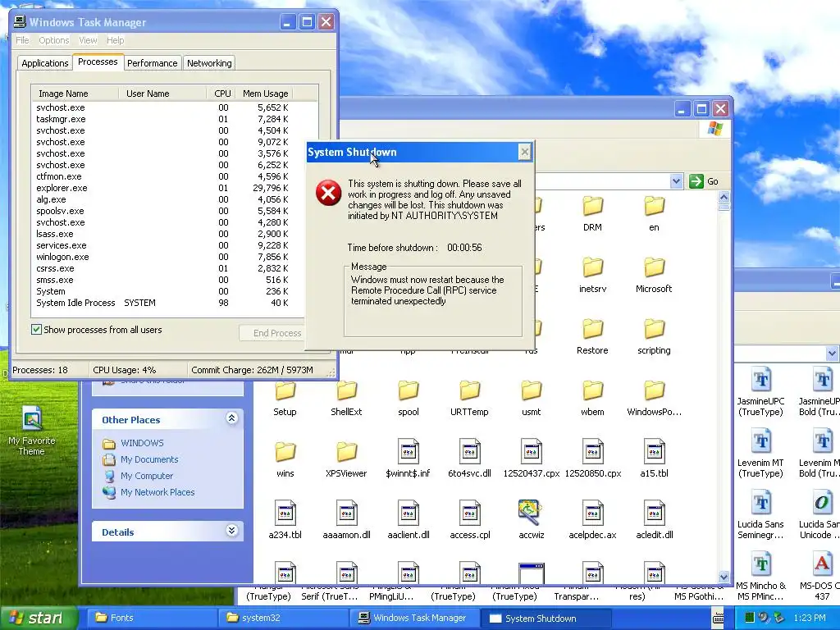Click the Go button in system32 window
This screenshot has height=630, width=840.
pos(704,181)
